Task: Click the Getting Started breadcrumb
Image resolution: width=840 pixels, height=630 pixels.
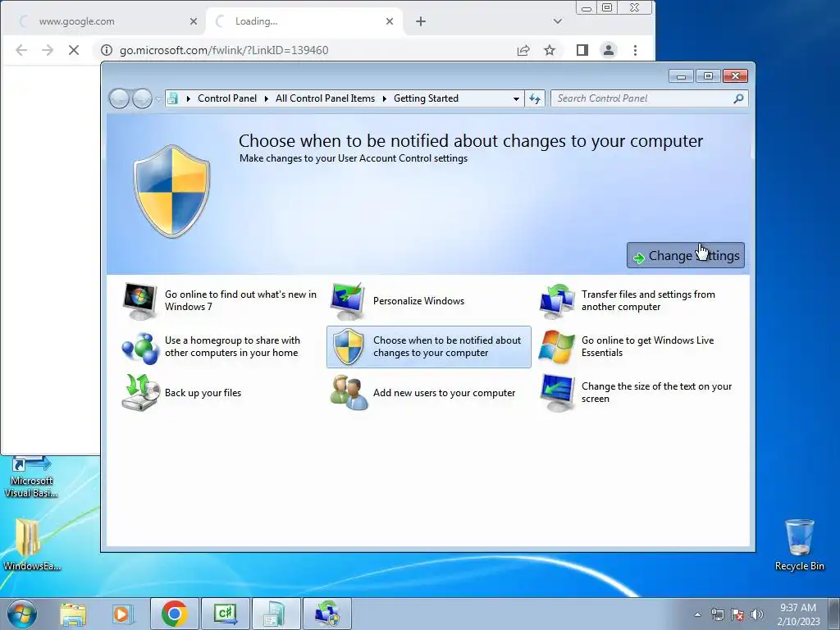Action: pos(426,98)
